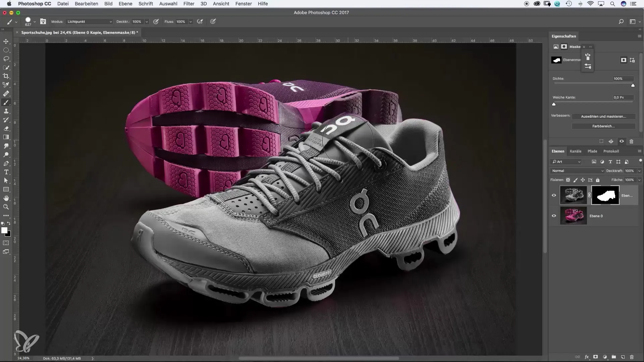644x362 pixels.
Task: Open the Modus Lichtpunkt dropdown
Action: 89,21
